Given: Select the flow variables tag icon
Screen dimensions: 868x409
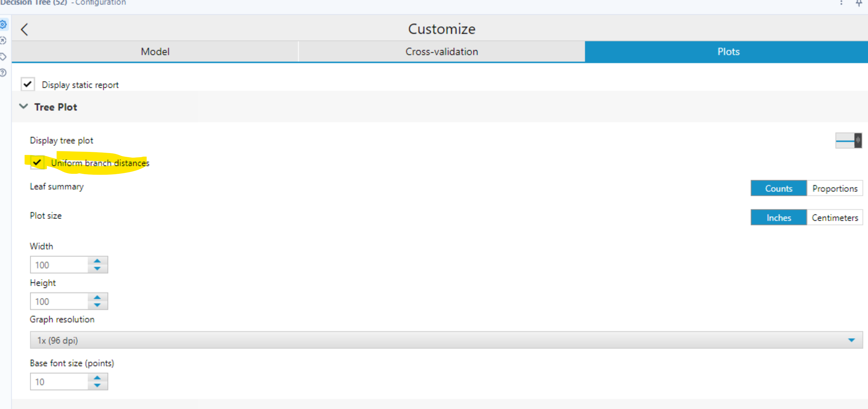Looking at the screenshot, I should click(4, 57).
